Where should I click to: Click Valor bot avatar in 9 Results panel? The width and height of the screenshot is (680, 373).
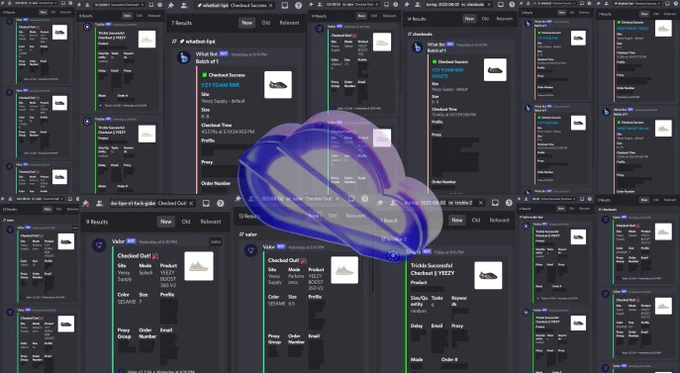click(99, 245)
